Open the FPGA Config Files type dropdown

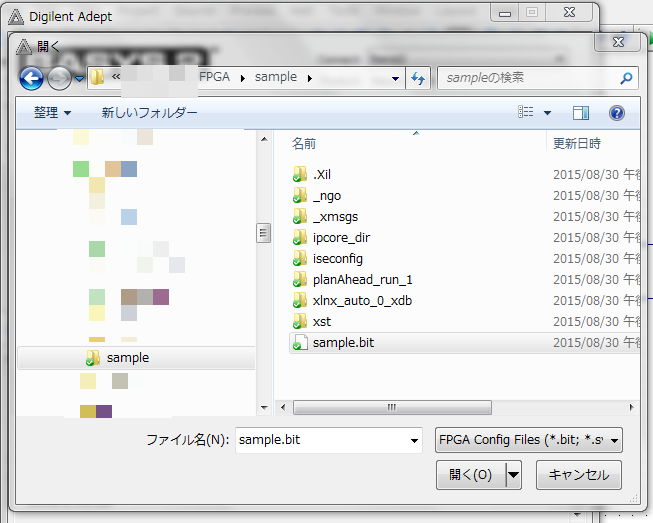(x=529, y=440)
